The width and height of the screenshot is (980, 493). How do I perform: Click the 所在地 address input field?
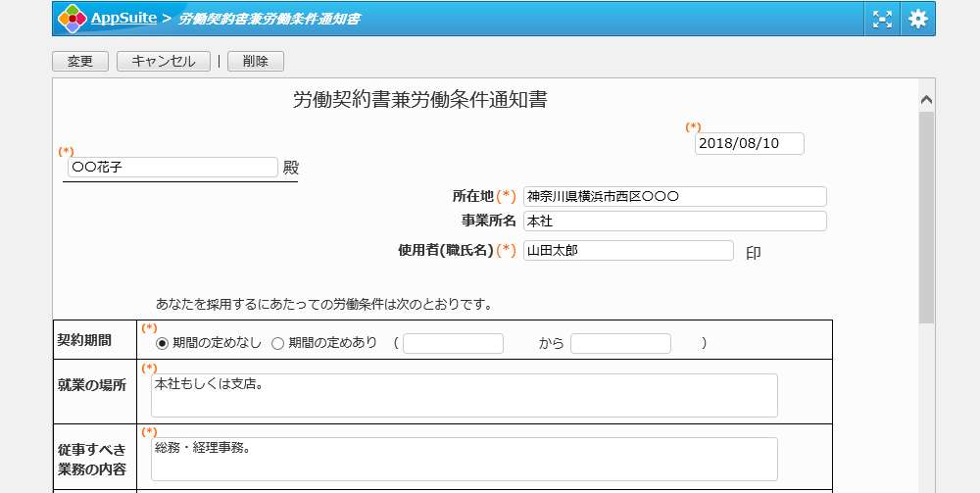(x=674, y=196)
